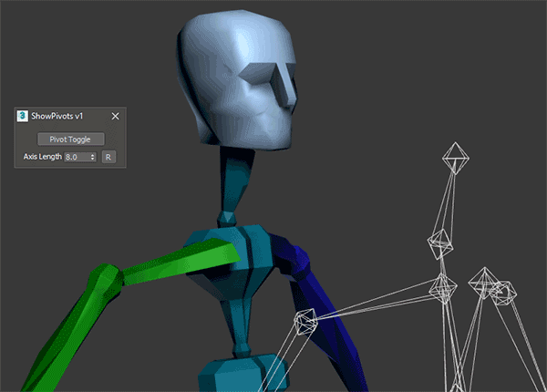Close the ShowPivots v1 dialog
Viewport: 547px width, 392px height.
[x=115, y=116]
